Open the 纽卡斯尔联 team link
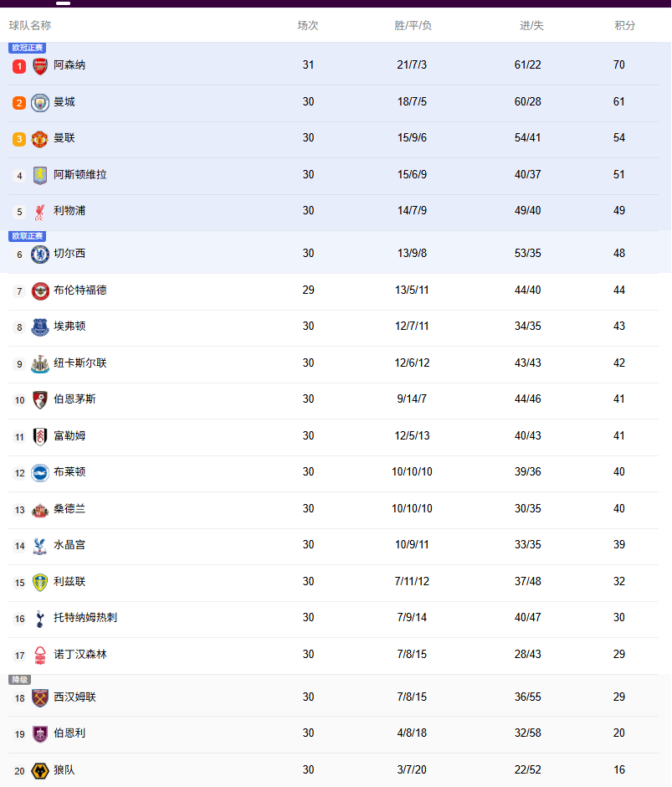Screen dimensions: 672x787 click(x=80, y=363)
